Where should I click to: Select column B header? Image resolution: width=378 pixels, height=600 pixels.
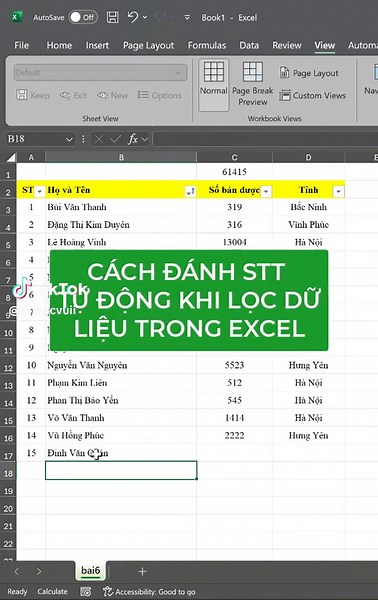pyautogui.click(x=121, y=157)
